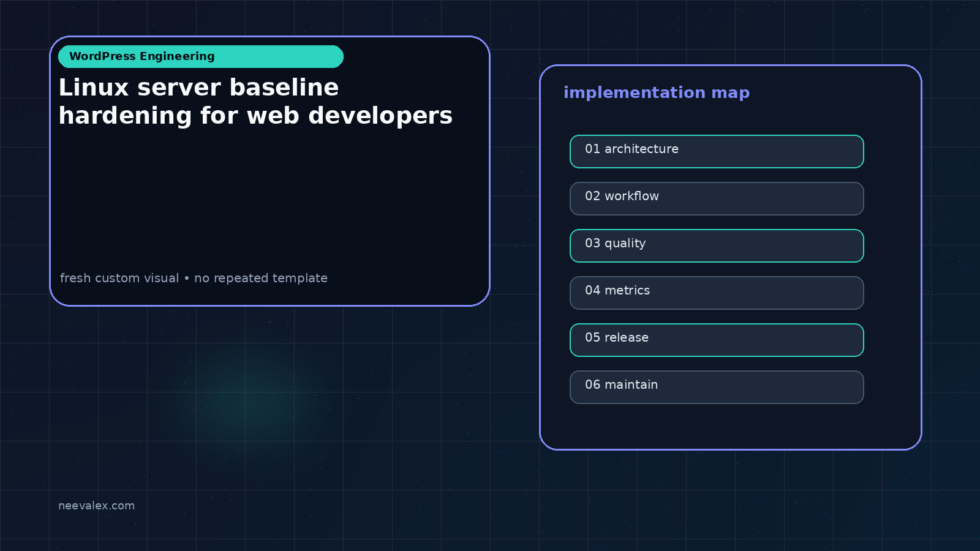Choose the 03 quality step
The image size is (980, 551).
coord(717,246)
